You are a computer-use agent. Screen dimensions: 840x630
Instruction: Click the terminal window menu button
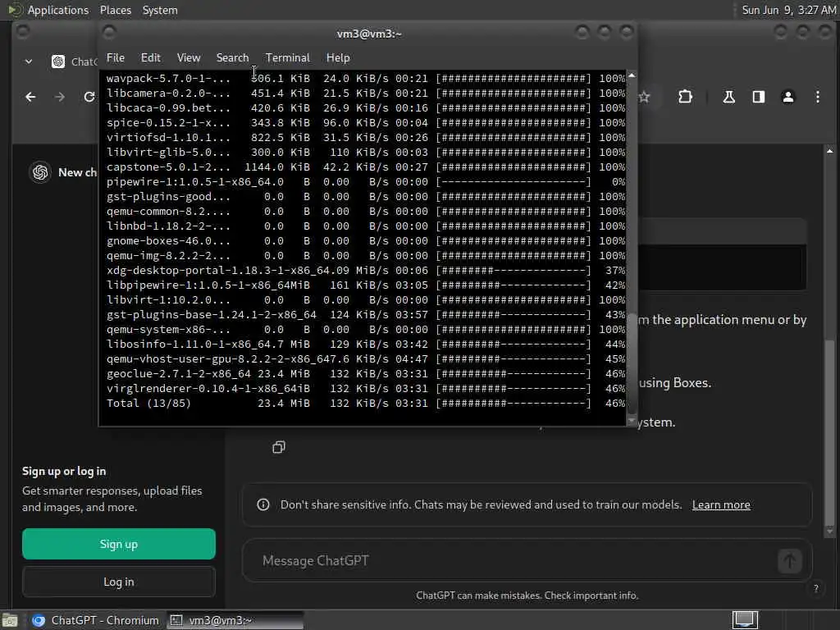point(109,33)
